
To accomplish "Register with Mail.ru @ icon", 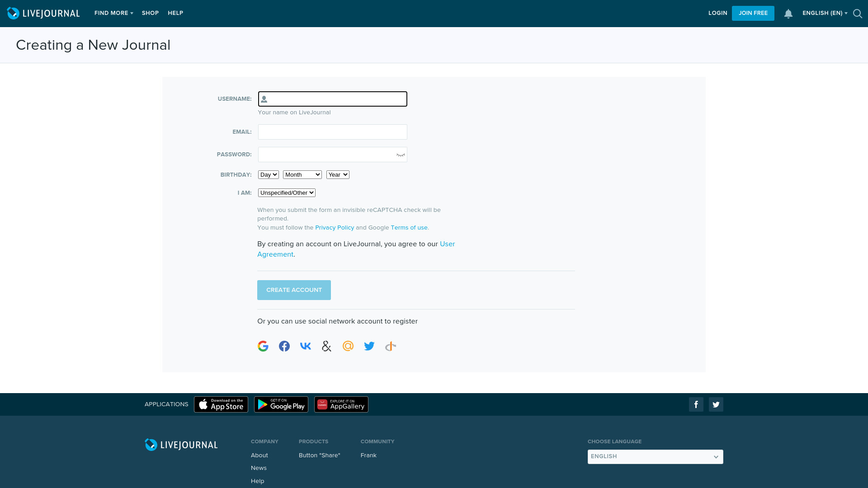I will [x=348, y=346].
